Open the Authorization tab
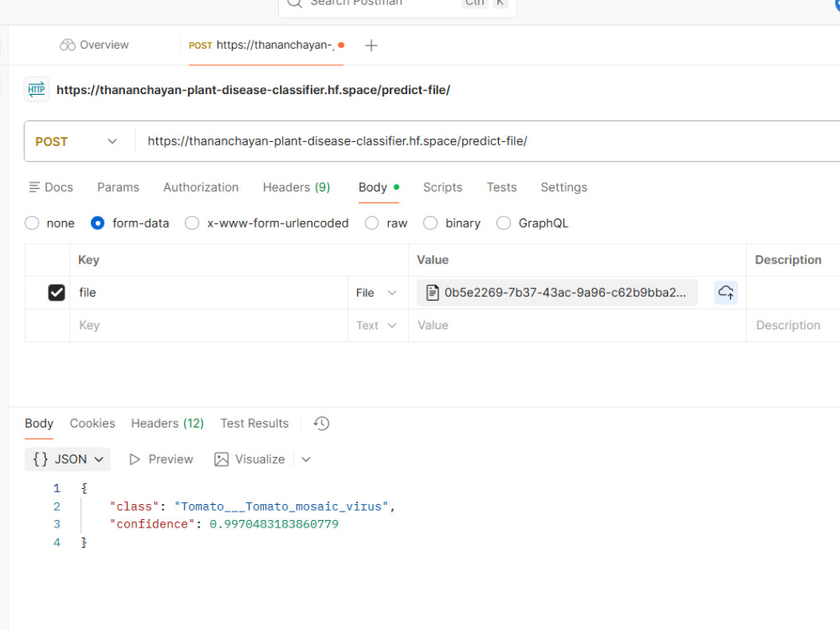Image resolution: width=840 pixels, height=630 pixels. 201,187
